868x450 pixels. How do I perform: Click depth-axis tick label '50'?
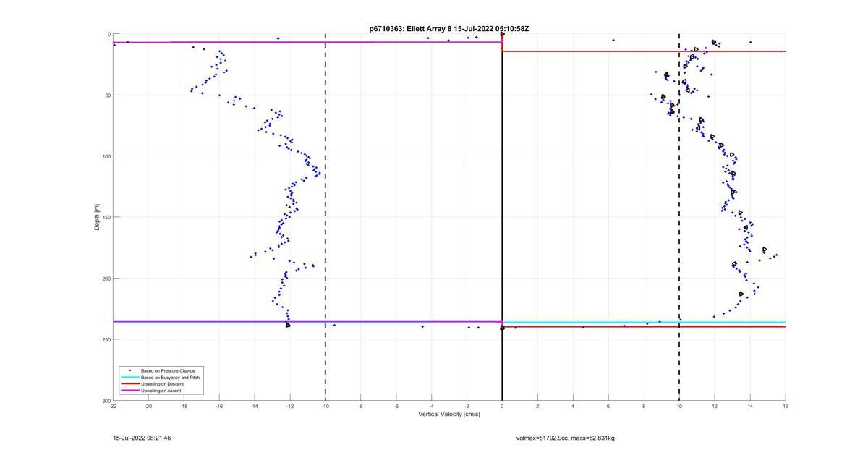[108, 95]
